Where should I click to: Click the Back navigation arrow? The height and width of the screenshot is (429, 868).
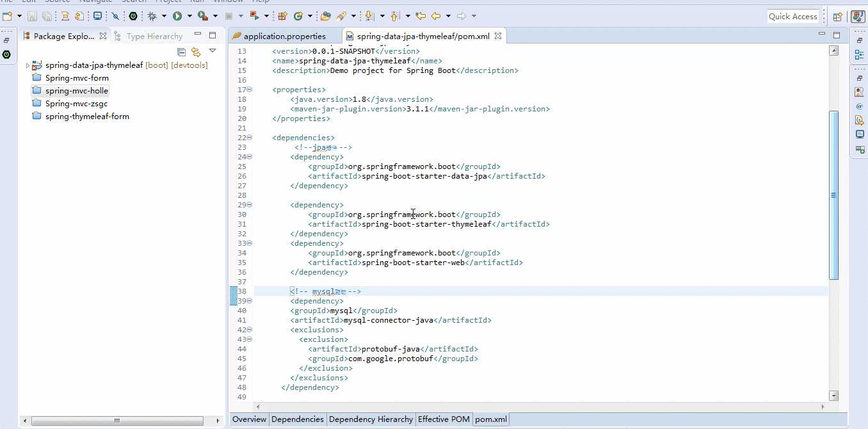pyautogui.click(x=436, y=16)
